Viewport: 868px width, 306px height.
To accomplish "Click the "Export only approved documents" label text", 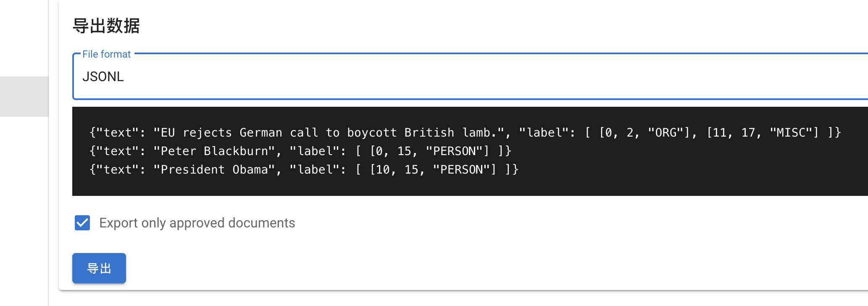I will pos(197,223).
